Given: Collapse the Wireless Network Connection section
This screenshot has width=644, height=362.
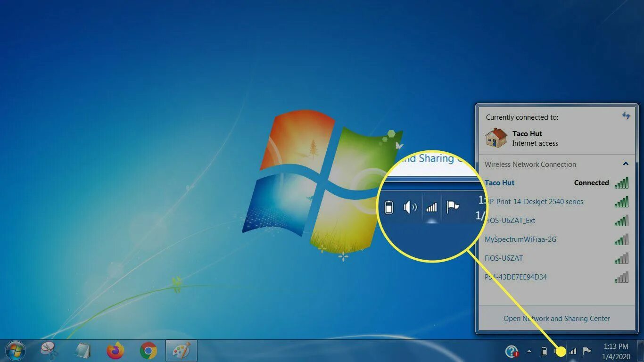Looking at the screenshot, I should coord(626,164).
